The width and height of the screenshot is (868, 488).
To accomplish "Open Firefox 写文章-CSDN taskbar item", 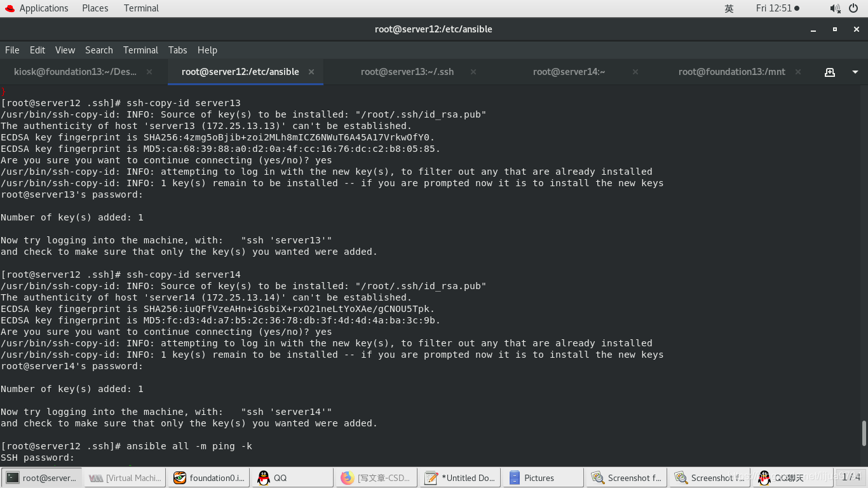I will [x=376, y=478].
